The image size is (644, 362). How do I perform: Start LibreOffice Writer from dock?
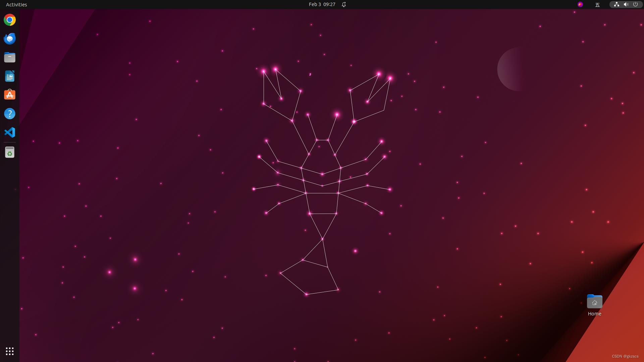10,76
